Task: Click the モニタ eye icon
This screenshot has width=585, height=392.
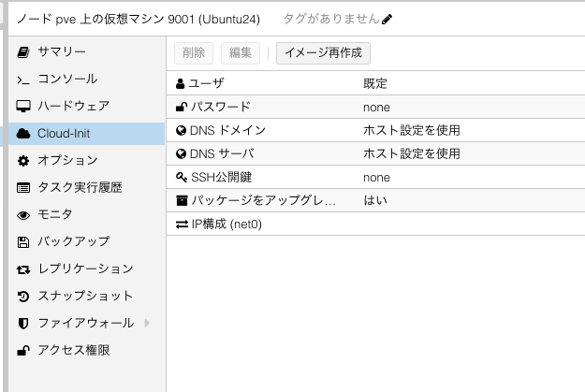Action: [23, 215]
